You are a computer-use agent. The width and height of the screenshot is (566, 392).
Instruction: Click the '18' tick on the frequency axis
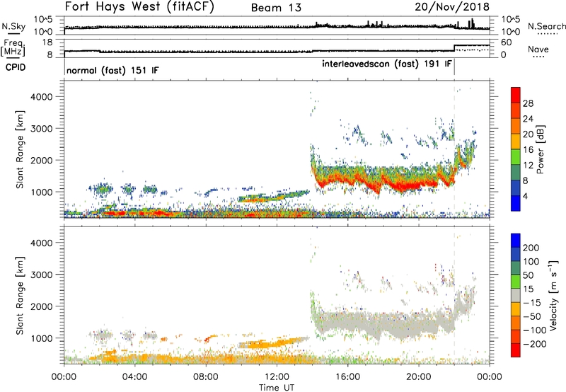pos(47,42)
